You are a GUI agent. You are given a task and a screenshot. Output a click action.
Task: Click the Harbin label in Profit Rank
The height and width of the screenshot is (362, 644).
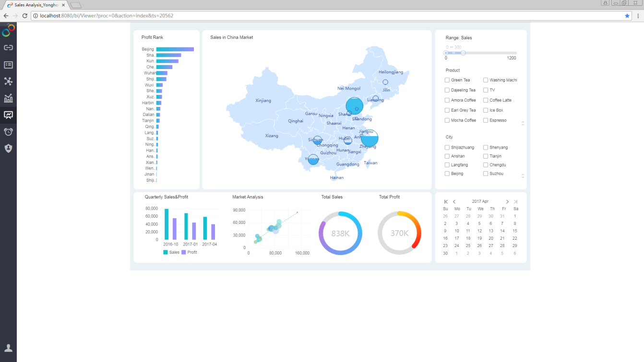(148, 103)
